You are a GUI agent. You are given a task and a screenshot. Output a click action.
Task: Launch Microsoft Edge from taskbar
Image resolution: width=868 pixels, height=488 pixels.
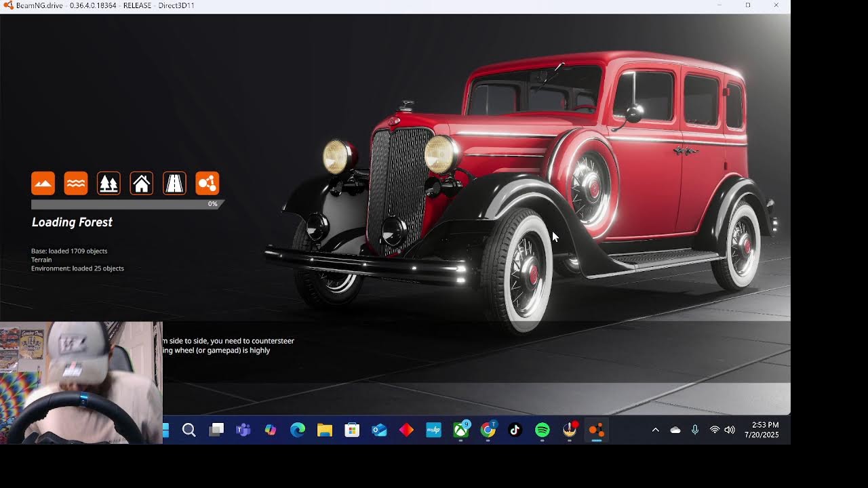click(x=298, y=430)
